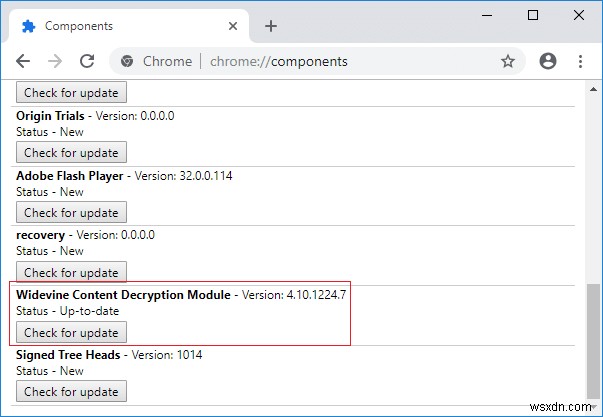The width and height of the screenshot is (603, 417).
Task: Check for update above Origin Trials
Action: [x=71, y=92]
